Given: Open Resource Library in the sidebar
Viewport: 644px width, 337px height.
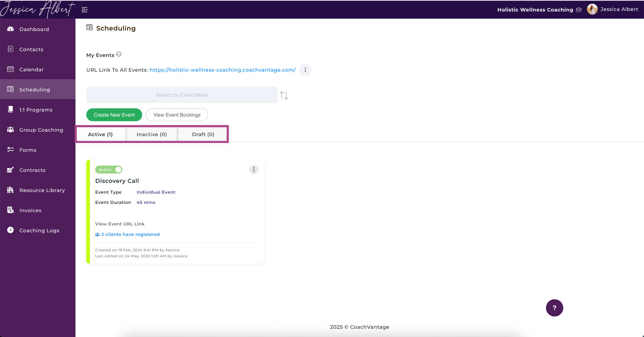Looking at the screenshot, I should [x=38, y=190].
